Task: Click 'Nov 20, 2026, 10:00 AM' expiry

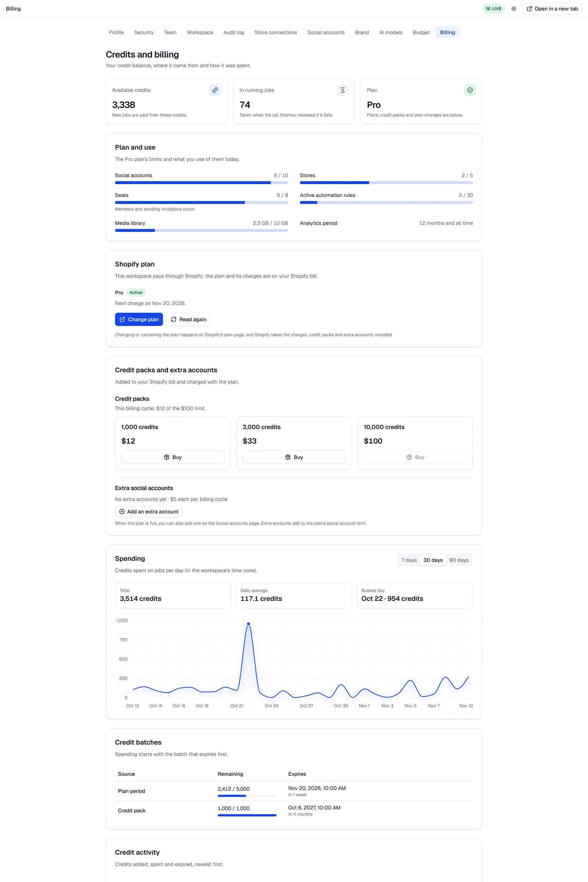Action: click(x=317, y=788)
